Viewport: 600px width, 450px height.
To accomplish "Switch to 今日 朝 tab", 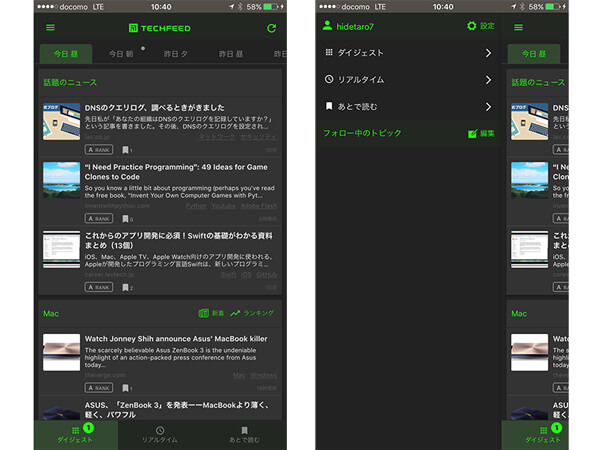I will coord(121,54).
